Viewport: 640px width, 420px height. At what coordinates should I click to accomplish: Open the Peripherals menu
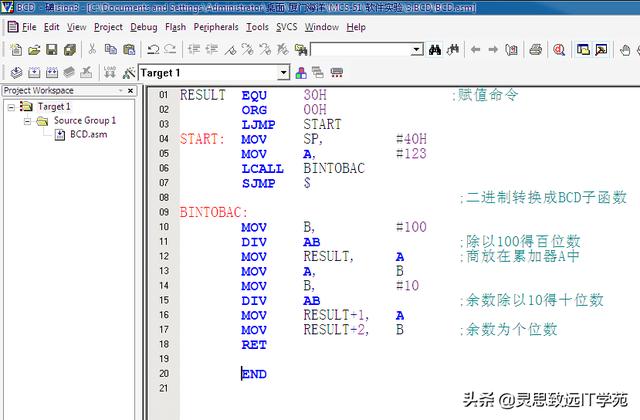coord(216,27)
